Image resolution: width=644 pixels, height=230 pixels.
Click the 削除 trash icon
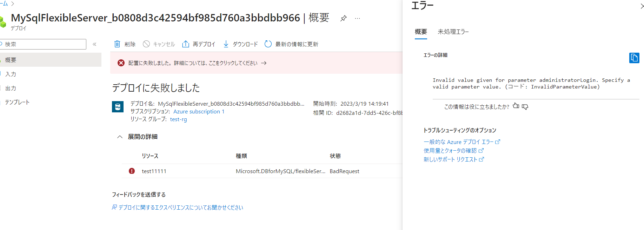point(117,44)
